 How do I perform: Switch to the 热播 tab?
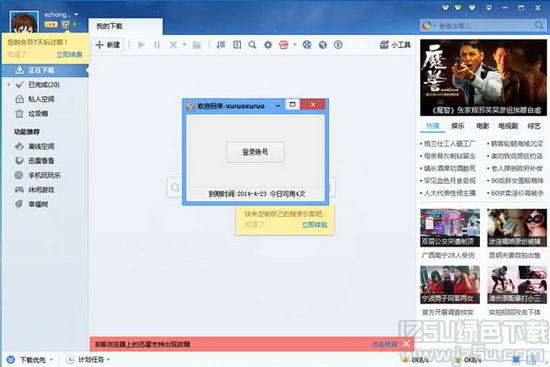tap(433, 126)
